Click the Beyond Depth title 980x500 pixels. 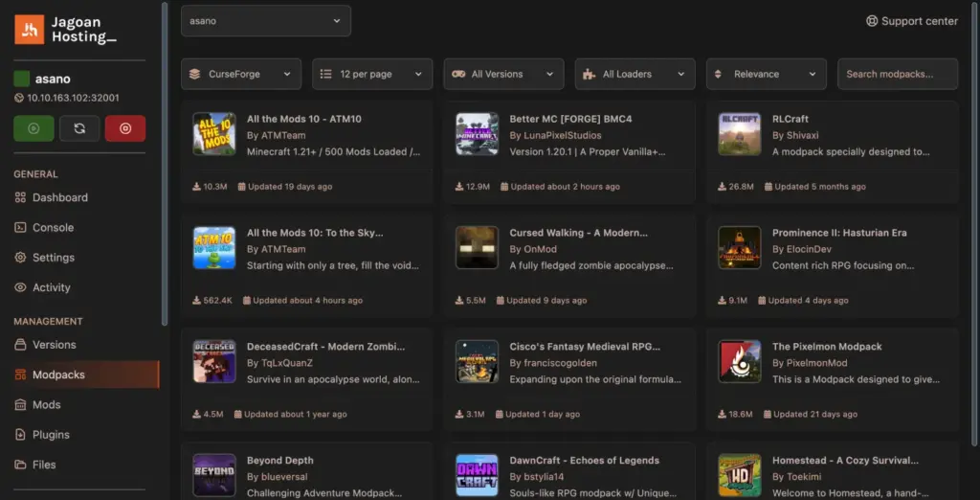click(280, 461)
